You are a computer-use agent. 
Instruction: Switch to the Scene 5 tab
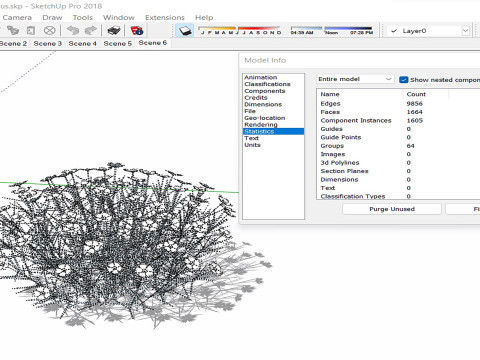(x=118, y=43)
